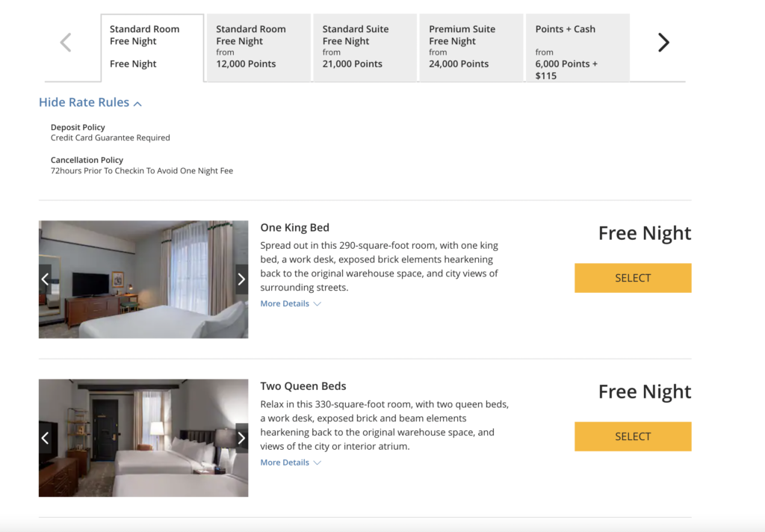The width and height of the screenshot is (765, 532).
Task: Open More Details chevron for One King Bed
Action: (318, 303)
